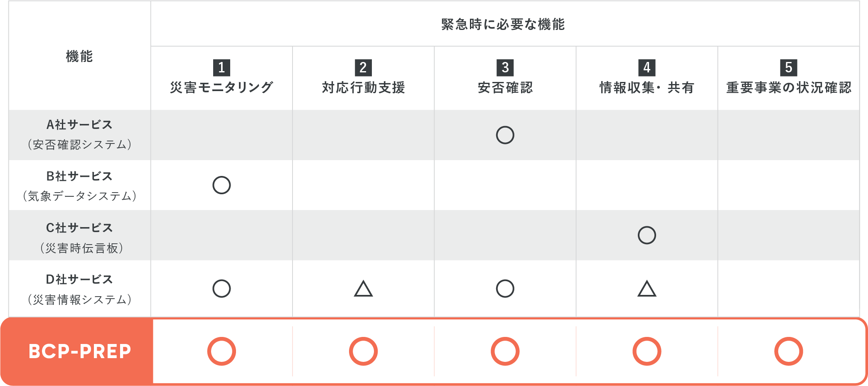Click the 緊急時に必要な機能 header
Image resolution: width=868 pixels, height=386 pixels.
pos(503,25)
